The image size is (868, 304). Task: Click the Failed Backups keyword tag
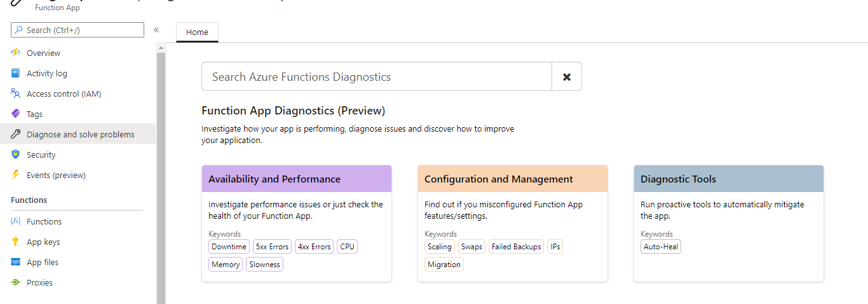[517, 247]
